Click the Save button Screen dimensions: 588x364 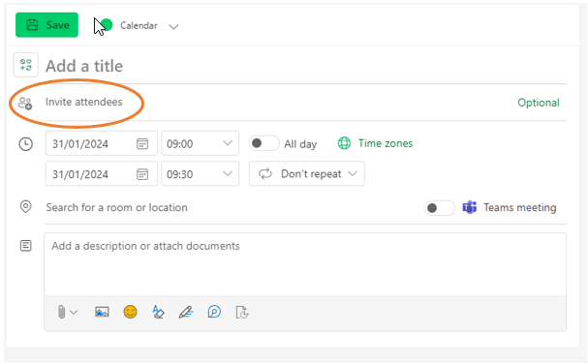(46, 25)
